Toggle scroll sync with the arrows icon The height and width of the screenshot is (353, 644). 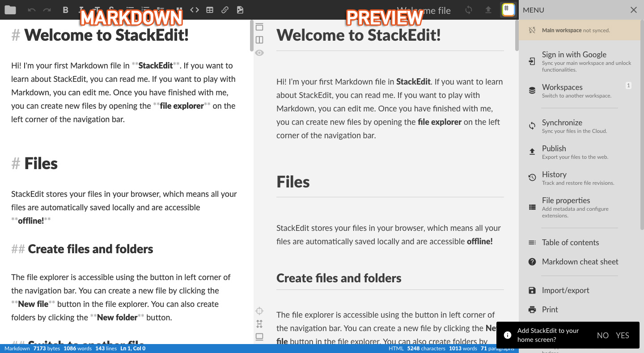(259, 324)
